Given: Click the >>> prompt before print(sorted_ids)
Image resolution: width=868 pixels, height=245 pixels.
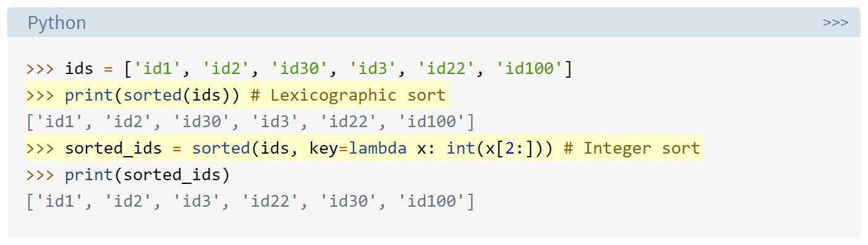Looking at the screenshot, I should [41, 175].
